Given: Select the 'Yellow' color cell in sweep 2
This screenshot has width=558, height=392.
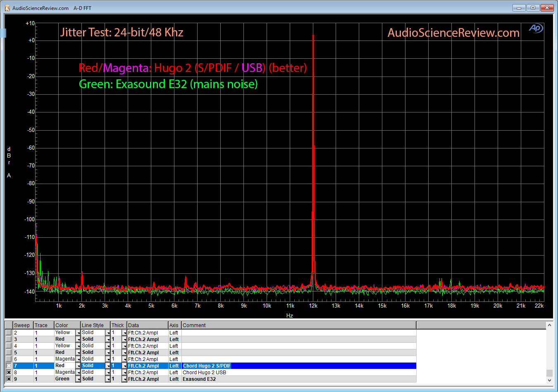Looking at the screenshot, I should (x=65, y=333).
